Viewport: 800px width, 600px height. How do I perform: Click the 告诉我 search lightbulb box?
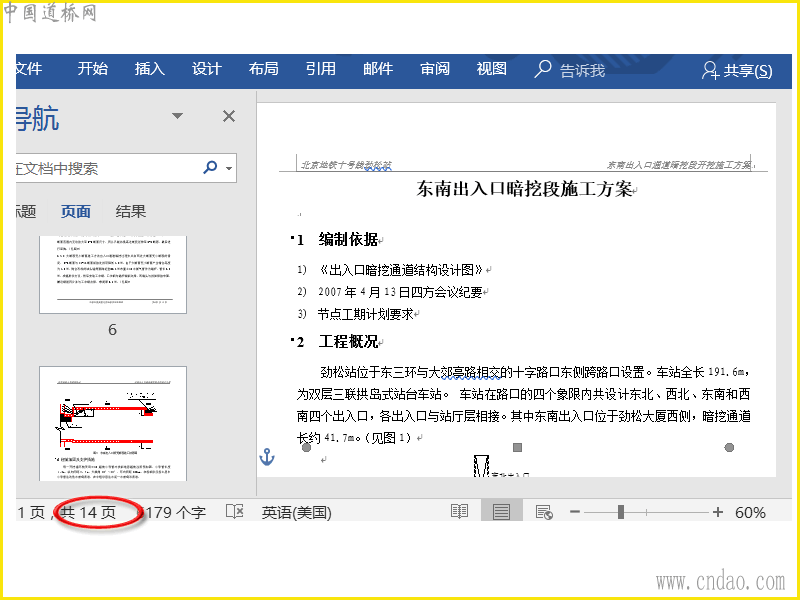coord(569,70)
